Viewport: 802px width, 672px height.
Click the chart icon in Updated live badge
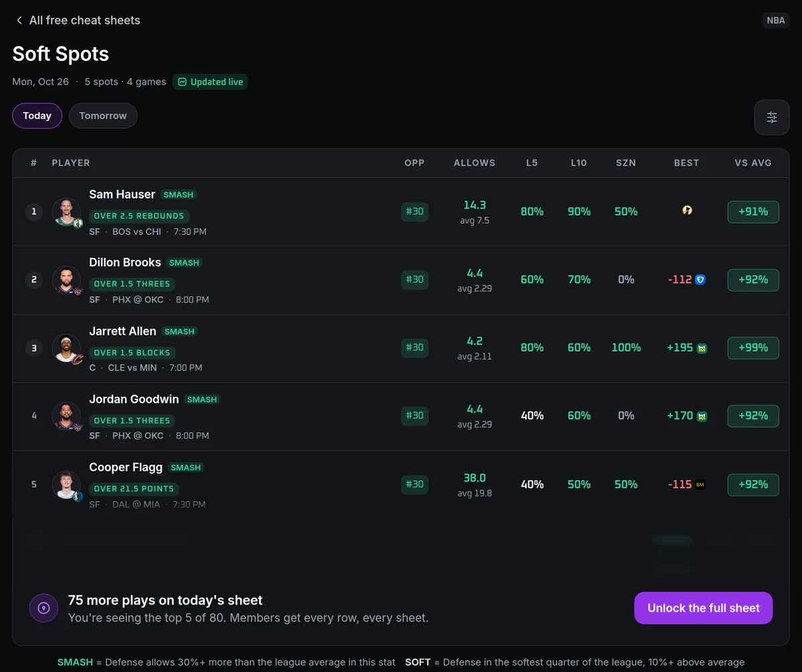coord(182,82)
